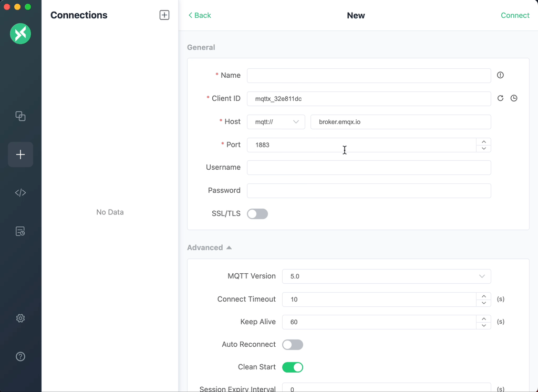Increase Connect Timeout with up arrow
This screenshot has height=392, width=538.
point(484,296)
